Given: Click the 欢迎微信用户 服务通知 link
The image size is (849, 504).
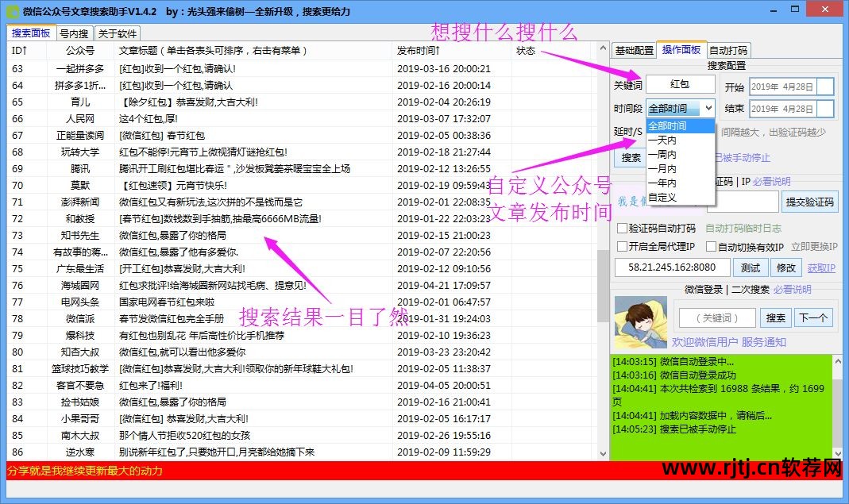Looking at the screenshot, I should [x=729, y=342].
